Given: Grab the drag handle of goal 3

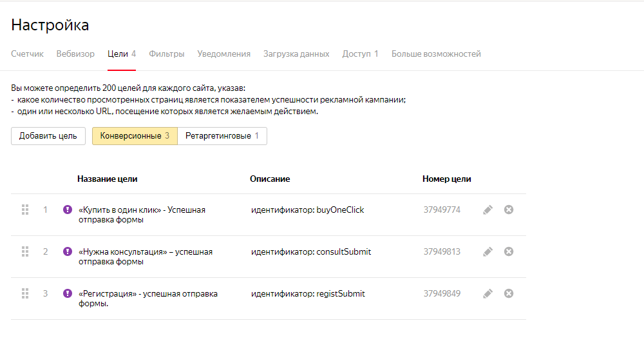Looking at the screenshot, I should tap(26, 293).
